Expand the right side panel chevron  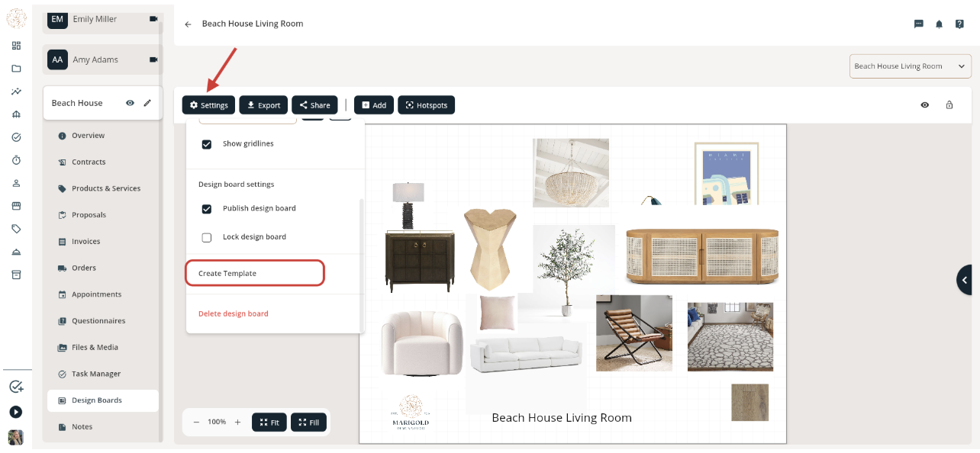click(x=965, y=280)
